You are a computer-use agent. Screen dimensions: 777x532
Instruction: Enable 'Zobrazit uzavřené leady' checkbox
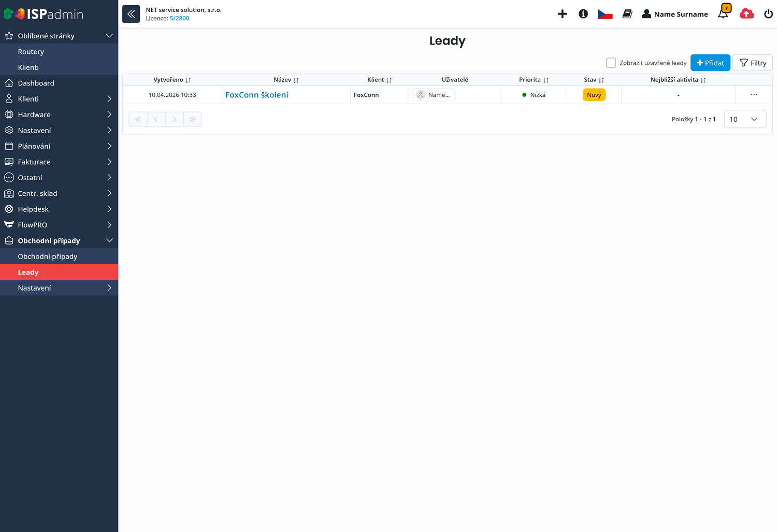[611, 63]
